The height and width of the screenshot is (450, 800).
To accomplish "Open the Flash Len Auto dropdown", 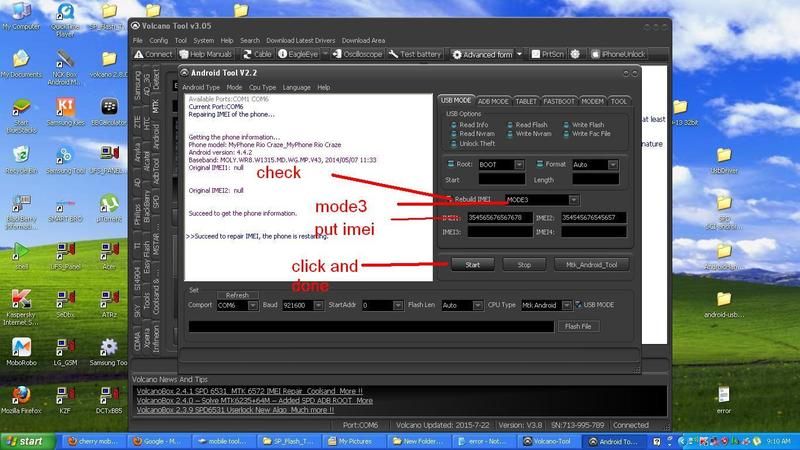I will point(477,305).
